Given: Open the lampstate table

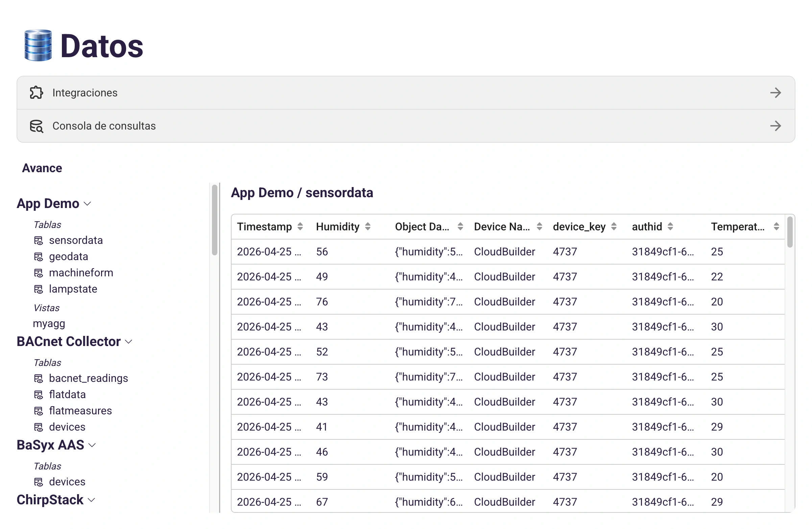Looking at the screenshot, I should point(73,289).
